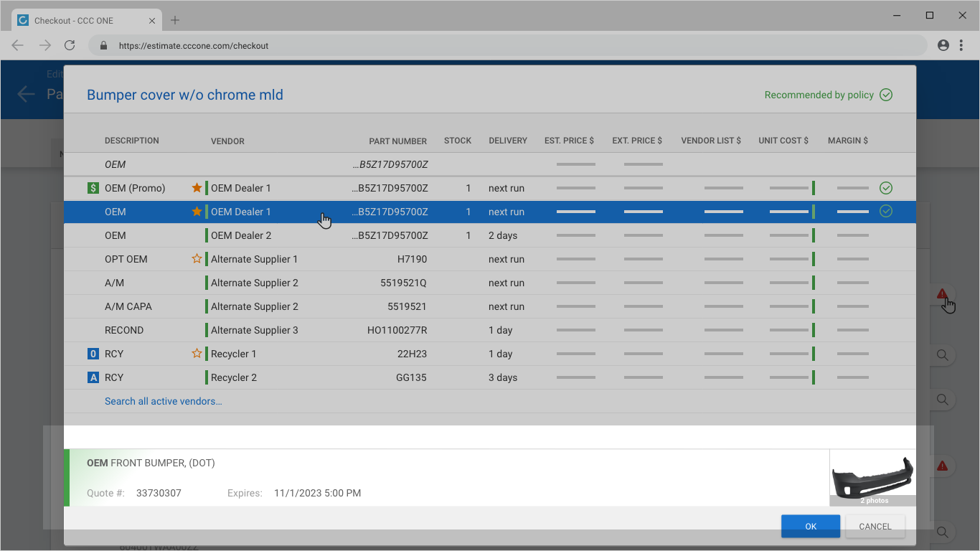This screenshot has width=980, height=551.
Task: Click browser back navigation button
Action: (x=18, y=45)
